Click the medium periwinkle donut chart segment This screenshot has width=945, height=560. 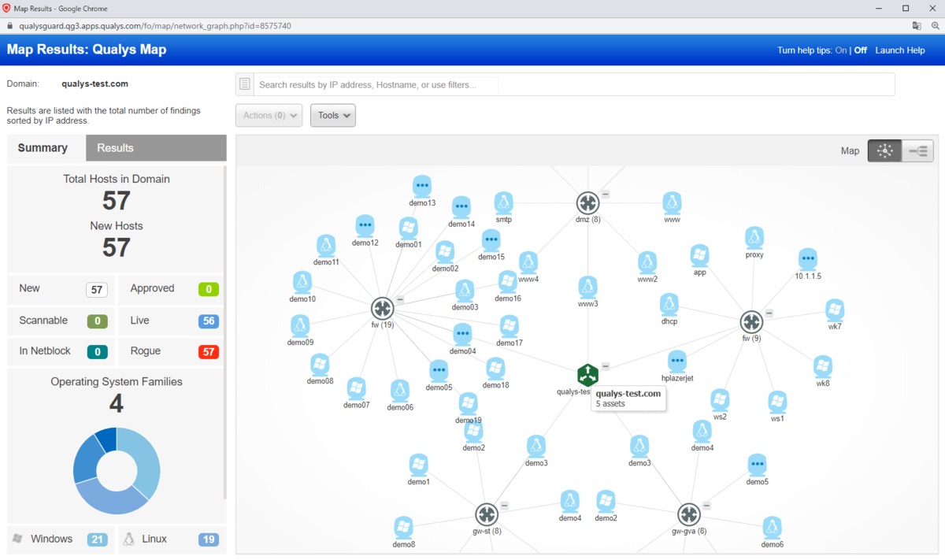[112, 496]
